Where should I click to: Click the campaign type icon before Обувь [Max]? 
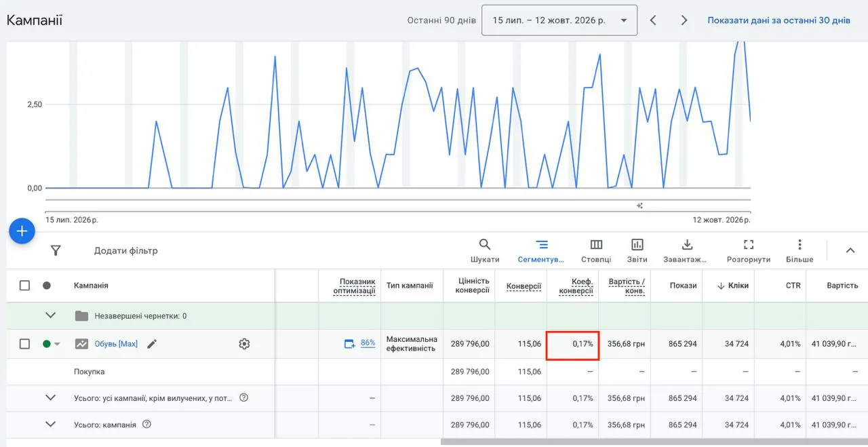point(81,344)
